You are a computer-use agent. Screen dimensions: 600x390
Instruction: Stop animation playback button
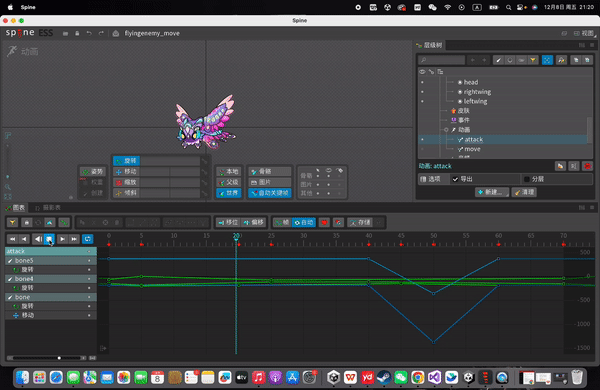[x=49, y=239]
